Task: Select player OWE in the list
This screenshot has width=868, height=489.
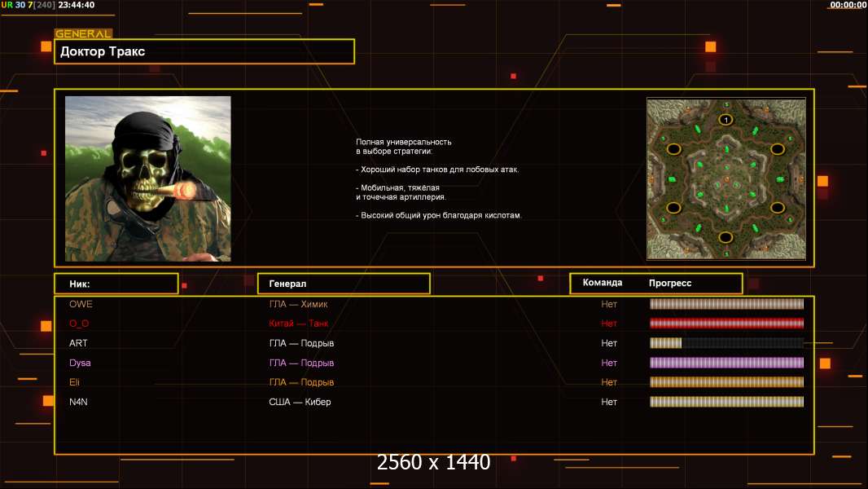Action: tap(81, 304)
